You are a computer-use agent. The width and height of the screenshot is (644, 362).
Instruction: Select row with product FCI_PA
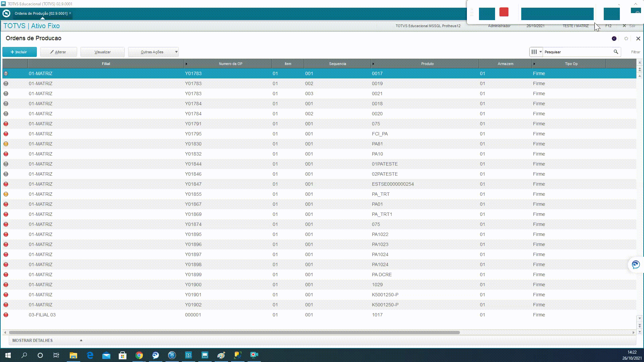(x=319, y=134)
